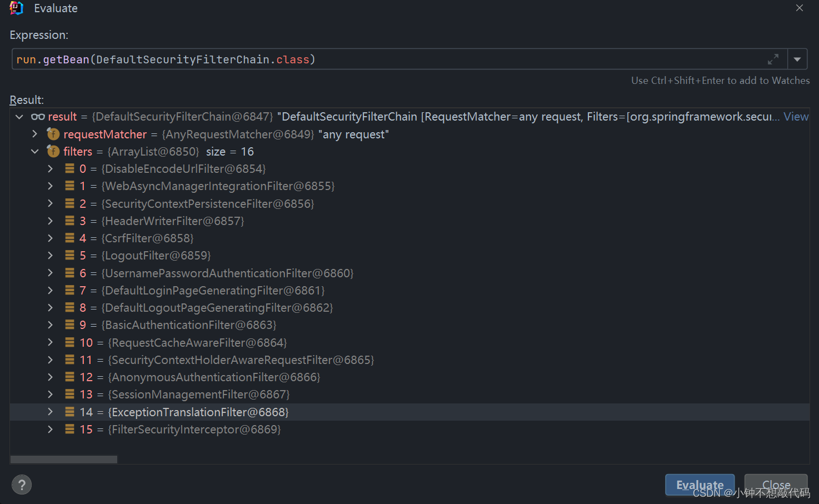This screenshot has height=504, width=819.
Task: Click list element icon of DefaultLogoutPageGeneratingFilter
Action: (69, 307)
